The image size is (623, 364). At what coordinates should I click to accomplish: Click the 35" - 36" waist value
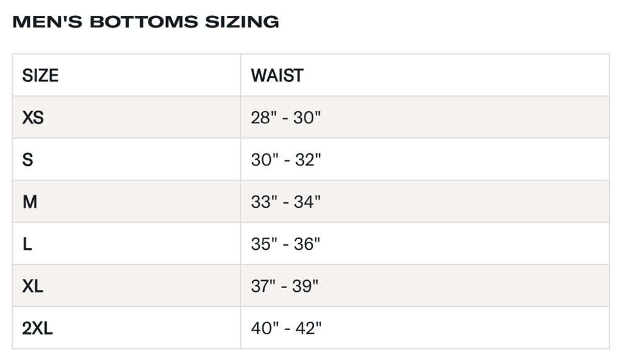click(x=285, y=244)
